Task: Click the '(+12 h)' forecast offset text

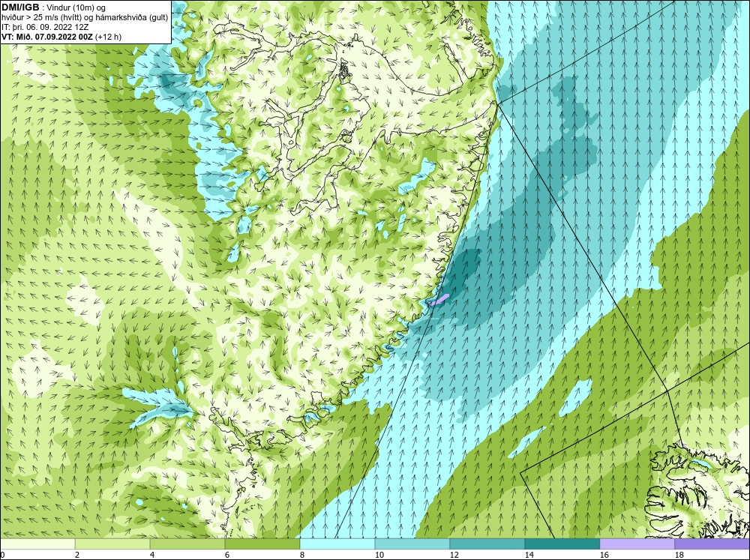Action: click(109, 37)
